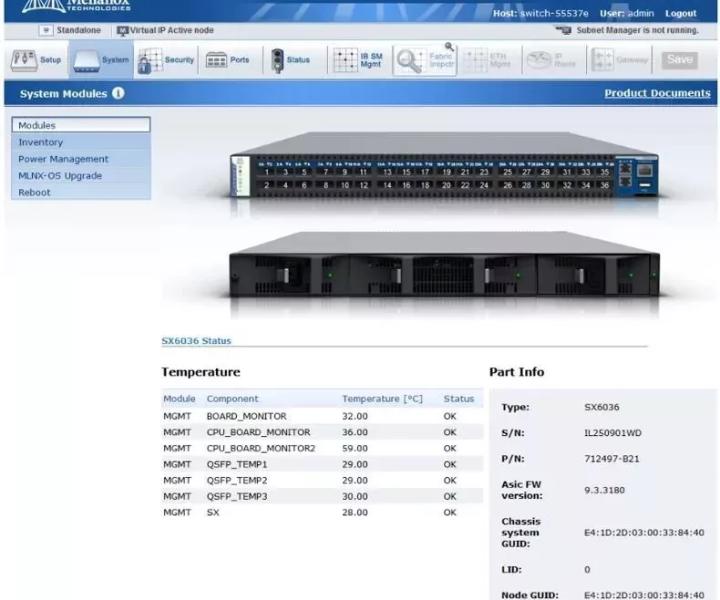The image size is (720, 600).
Task: Click the Subnet Manager status icon
Action: click(563, 30)
